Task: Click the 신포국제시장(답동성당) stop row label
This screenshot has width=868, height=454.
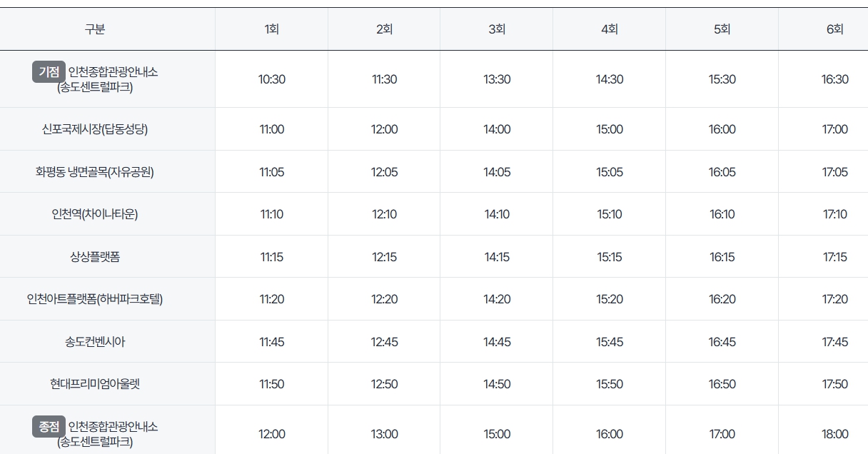Action: pyautogui.click(x=95, y=129)
